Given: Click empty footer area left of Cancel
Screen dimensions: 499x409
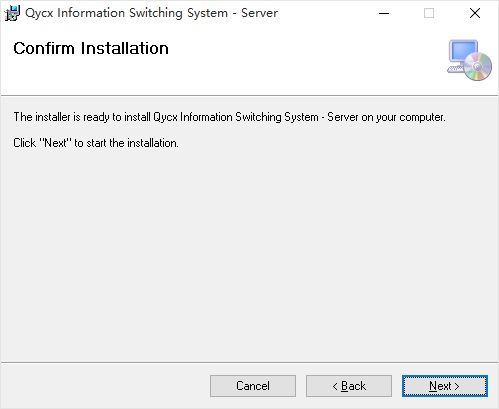Looking at the screenshot, I should click(x=105, y=386).
